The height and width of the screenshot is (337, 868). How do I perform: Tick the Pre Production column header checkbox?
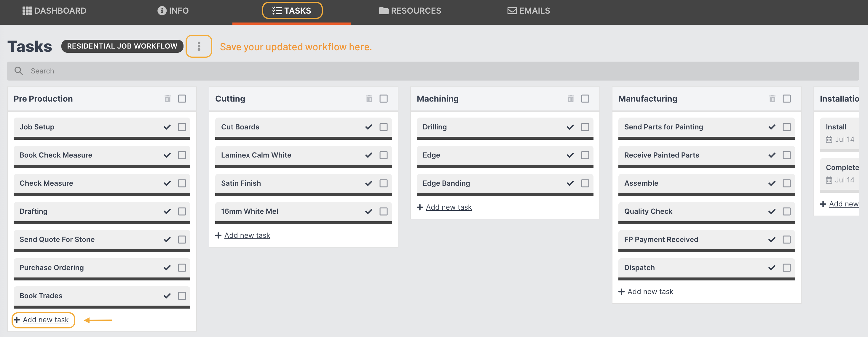182,99
